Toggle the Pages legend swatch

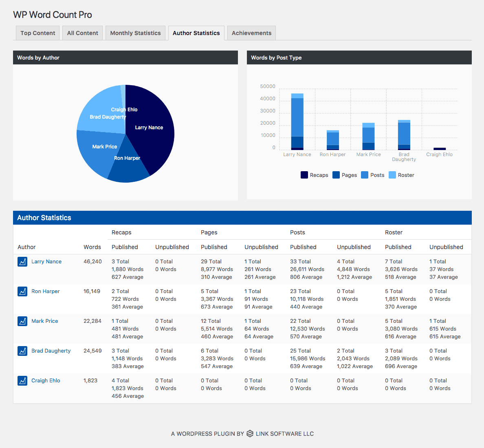[336, 175]
